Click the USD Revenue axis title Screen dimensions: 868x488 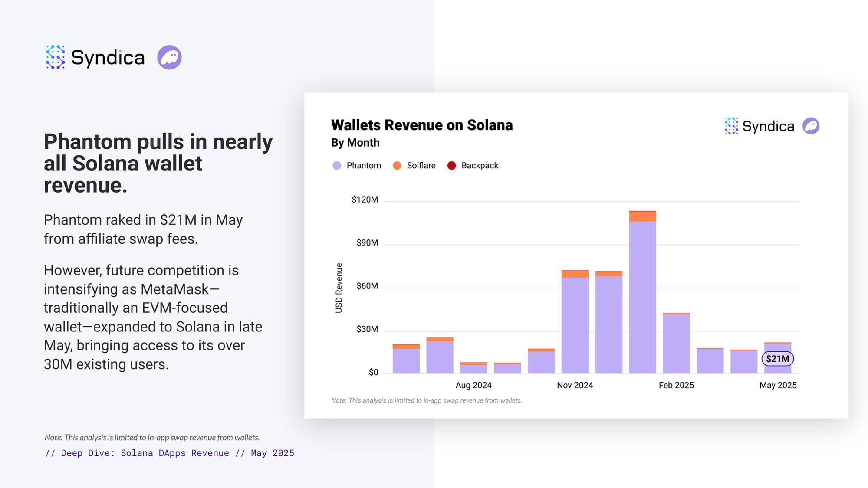coord(339,288)
